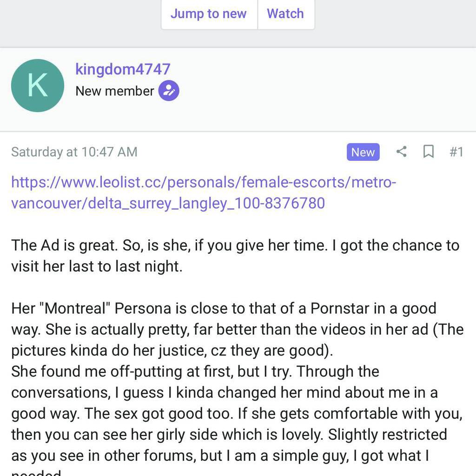
Task: Click the line 'pictures kinda do her justice'
Action: (x=172, y=350)
